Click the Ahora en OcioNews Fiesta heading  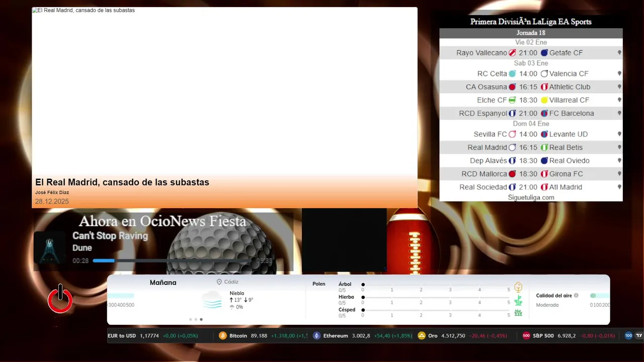coord(163,221)
